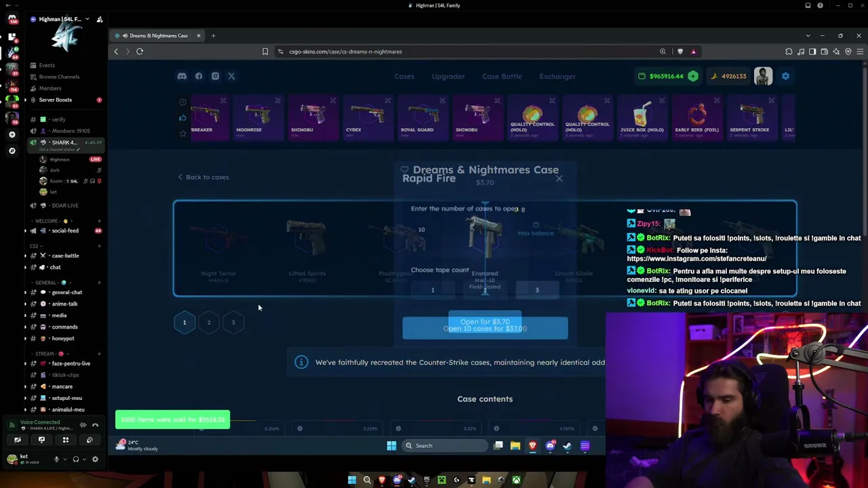Viewport: 868px width, 488px height.
Task: Open the user profile avatar on site
Action: [763, 77]
